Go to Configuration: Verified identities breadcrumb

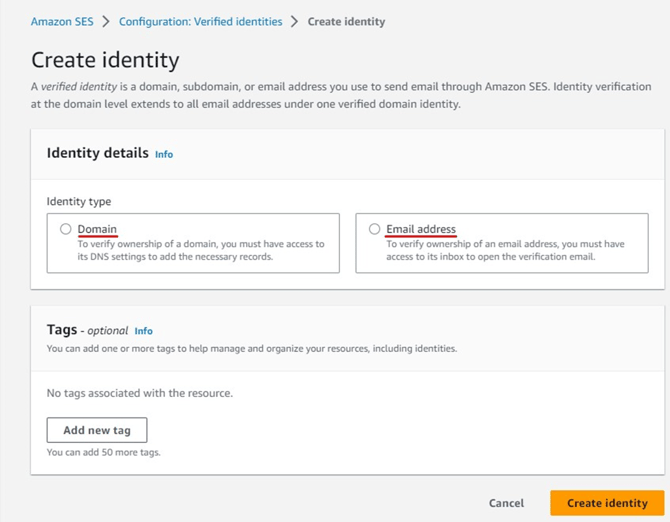200,21
